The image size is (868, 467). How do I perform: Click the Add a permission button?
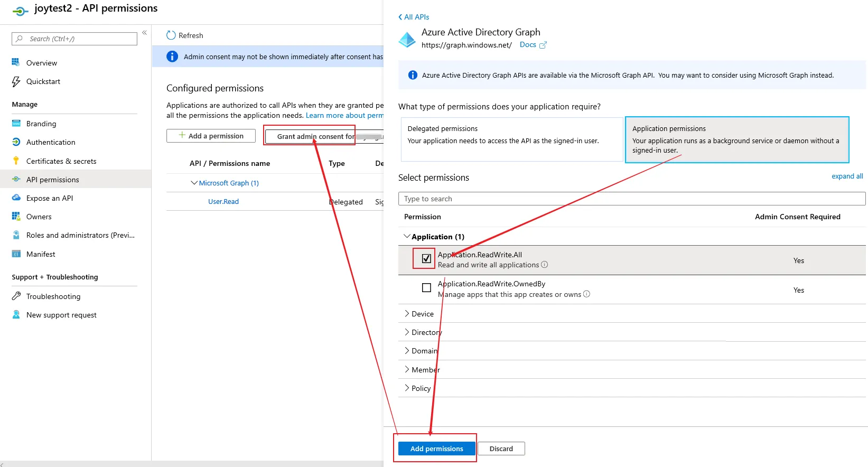click(x=211, y=136)
